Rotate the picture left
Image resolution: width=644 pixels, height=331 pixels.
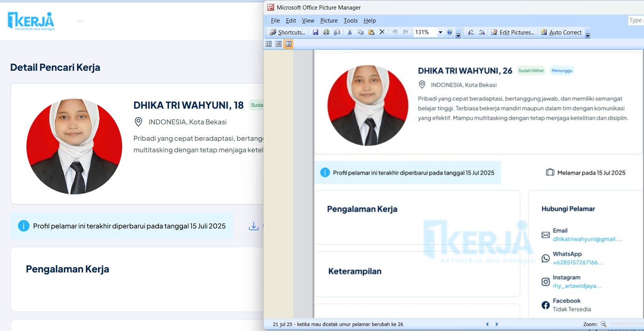click(x=471, y=33)
